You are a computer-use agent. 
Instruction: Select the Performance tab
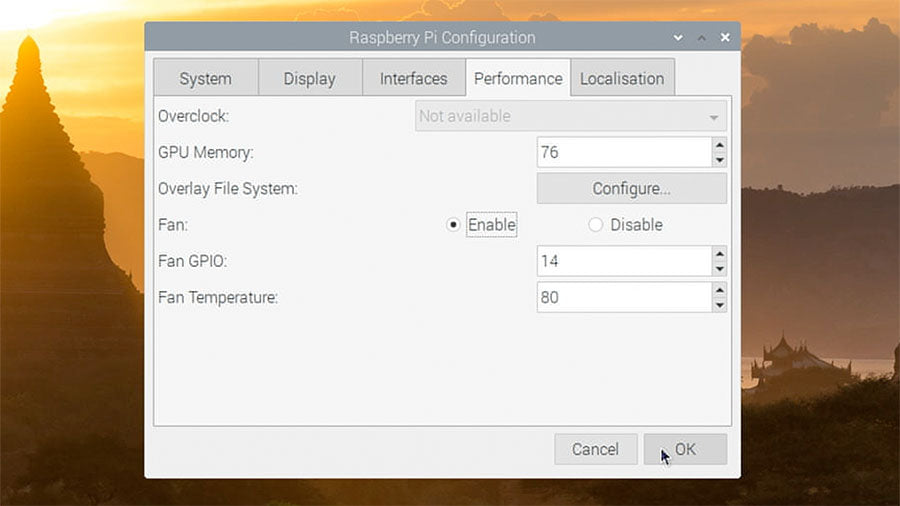click(x=518, y=78)
